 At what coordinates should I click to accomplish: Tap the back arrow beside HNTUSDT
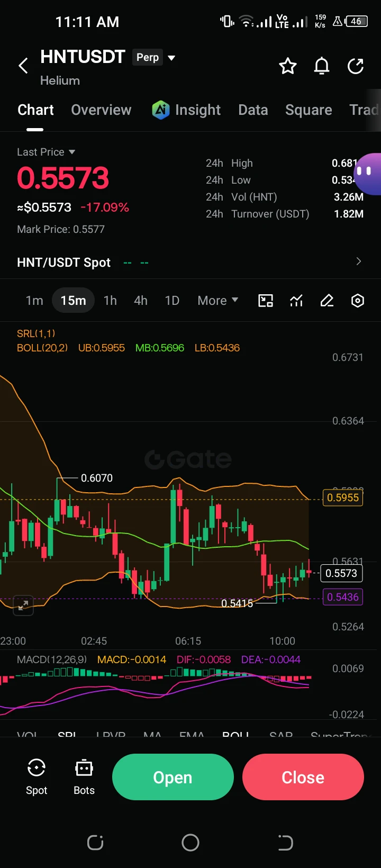(x=23, y=66)
